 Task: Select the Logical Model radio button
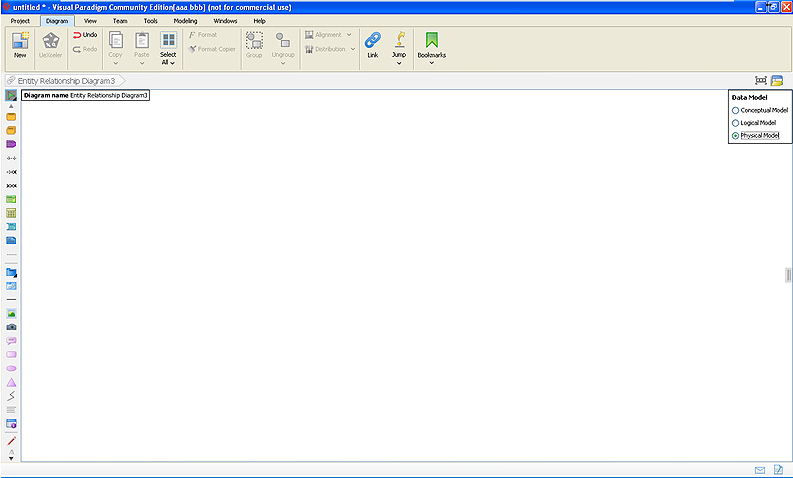click(736, 123)
